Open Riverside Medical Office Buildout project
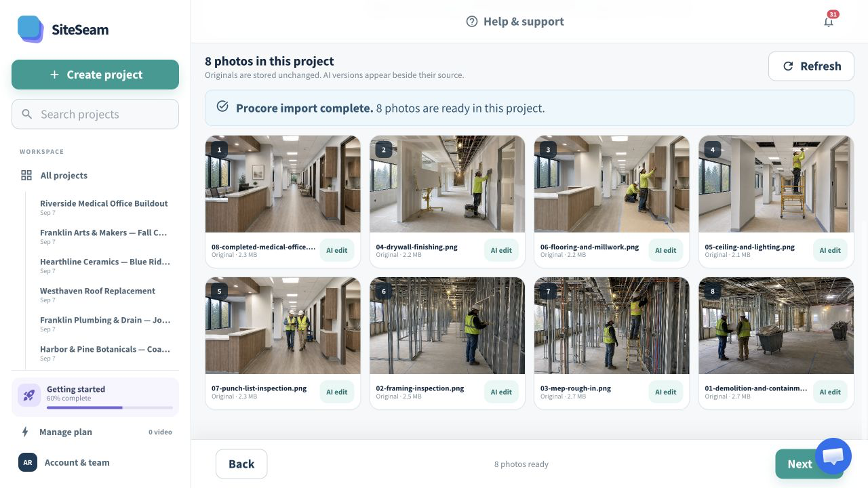This screenshot has height=488, width=868. pyautogui.click(x=104, y=207)
